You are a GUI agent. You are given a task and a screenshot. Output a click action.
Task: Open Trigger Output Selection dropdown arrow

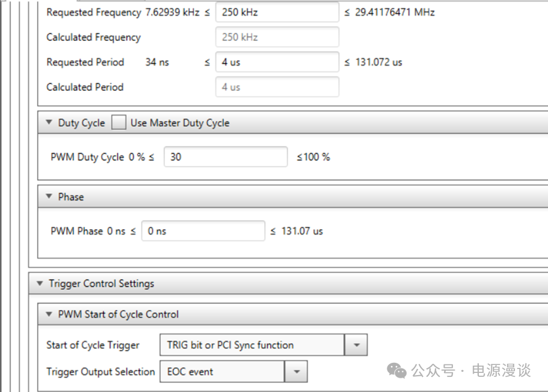(x=296, y=372)
